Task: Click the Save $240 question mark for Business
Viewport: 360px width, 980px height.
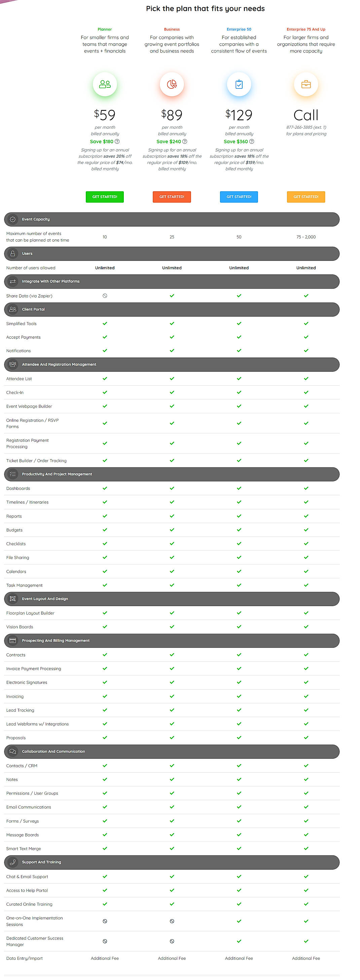Action: click(185, 141)
